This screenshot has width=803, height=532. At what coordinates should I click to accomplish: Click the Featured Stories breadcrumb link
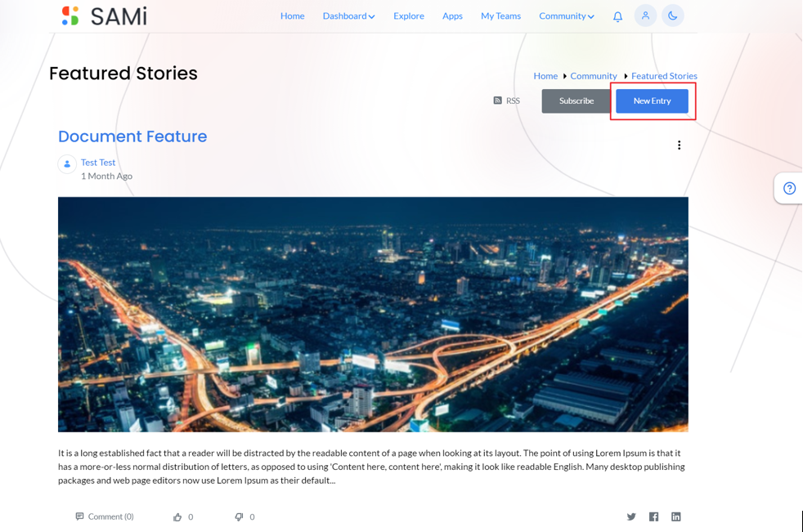(x=664, y=76)
